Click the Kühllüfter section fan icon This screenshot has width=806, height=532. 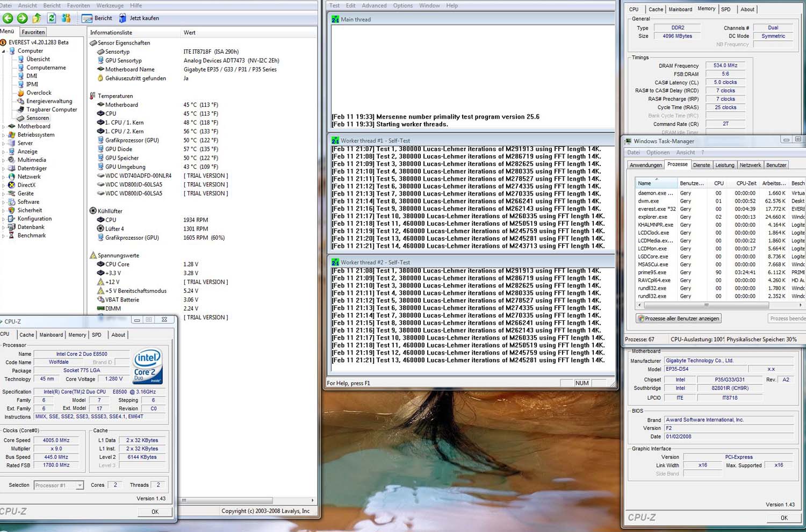click(92, 211)
